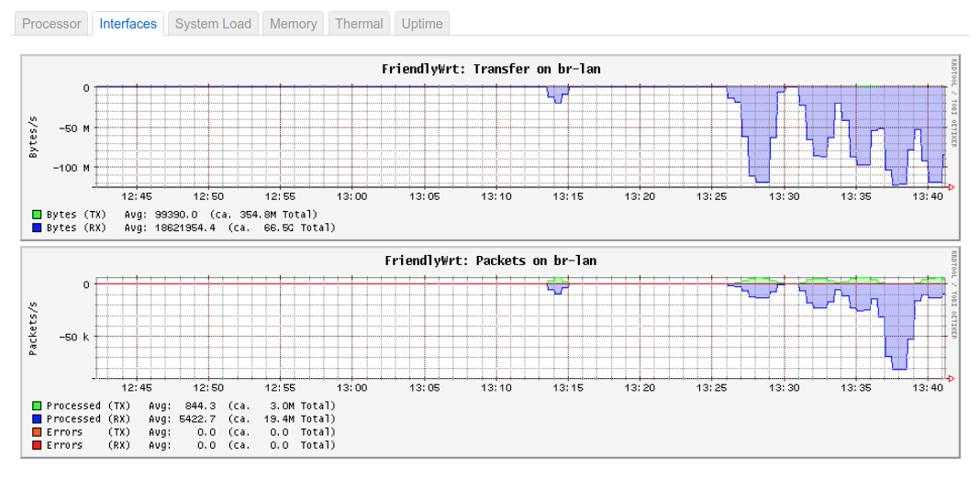980x478 pixels.
Task: Click the blue Processed (RX) legend swatch
Action: (x=37, y=418)
